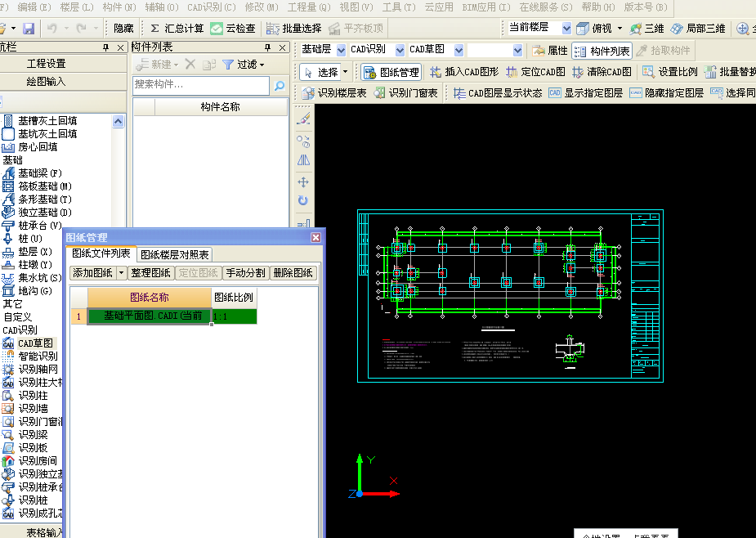Click the 隐藏 hide button
The width and height of the screenshot is (756, 538).
123,29
